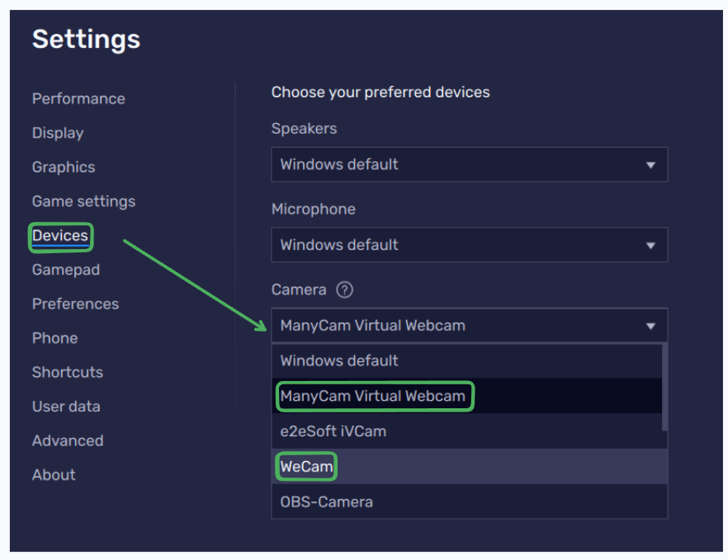Open the Devices settings page
The width and height of the screenshot is (728, 560).
[60, 236]
